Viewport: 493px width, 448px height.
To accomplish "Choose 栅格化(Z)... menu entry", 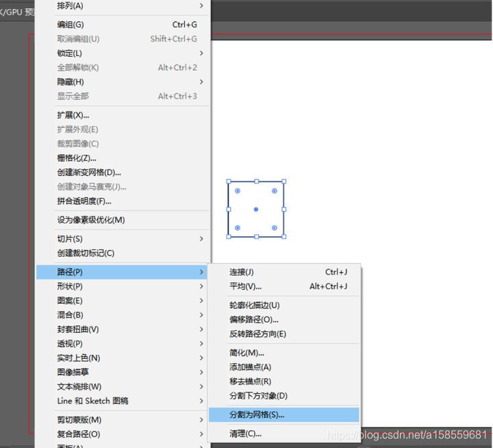I will click(x=122, y=158).
